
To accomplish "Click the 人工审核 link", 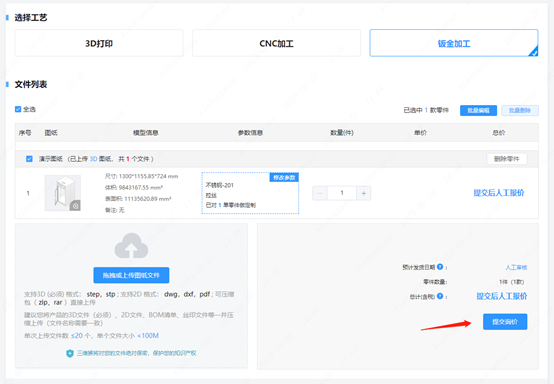I will pyautogui.click(x=516, y=267).
